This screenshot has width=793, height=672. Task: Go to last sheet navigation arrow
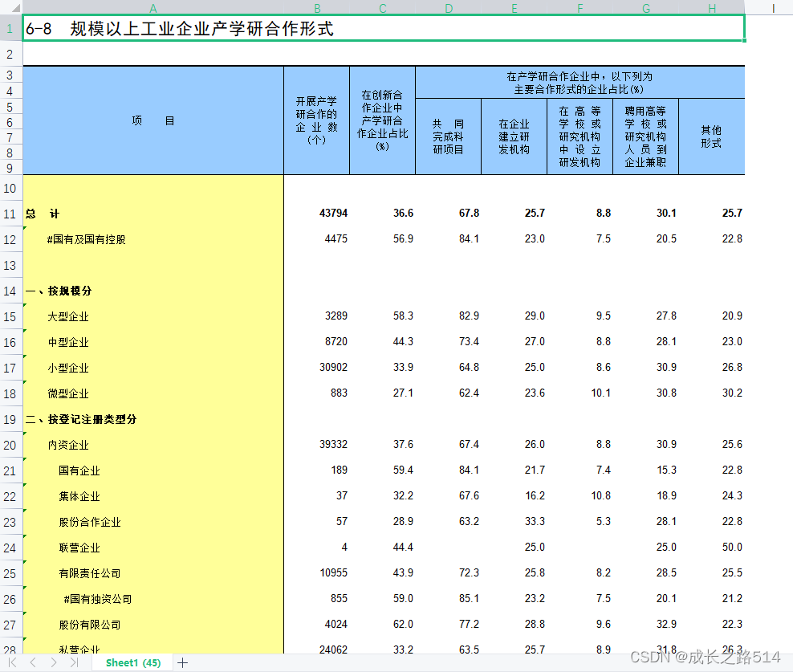pos(75,662)
